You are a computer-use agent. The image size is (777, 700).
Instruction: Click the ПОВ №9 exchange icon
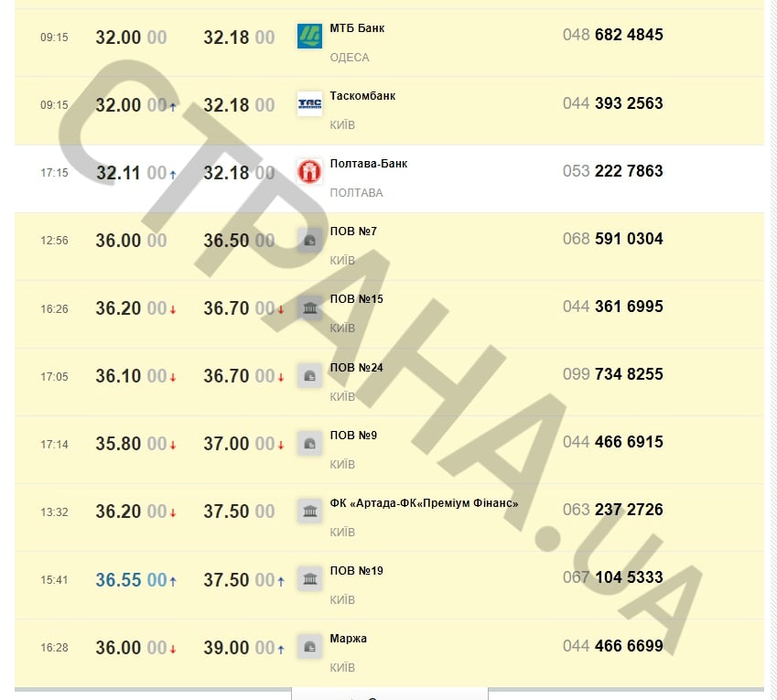(309, 443)
